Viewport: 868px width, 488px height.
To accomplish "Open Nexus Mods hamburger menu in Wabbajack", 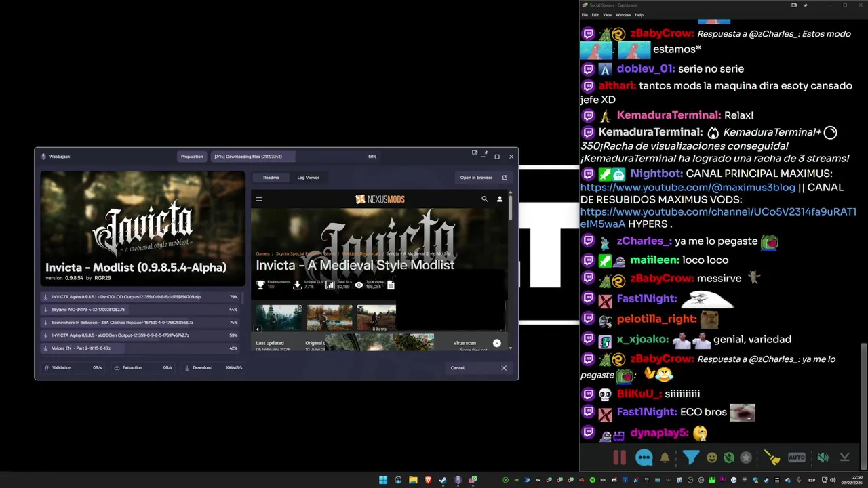I will pyautogui.click(x=259, y=199).
